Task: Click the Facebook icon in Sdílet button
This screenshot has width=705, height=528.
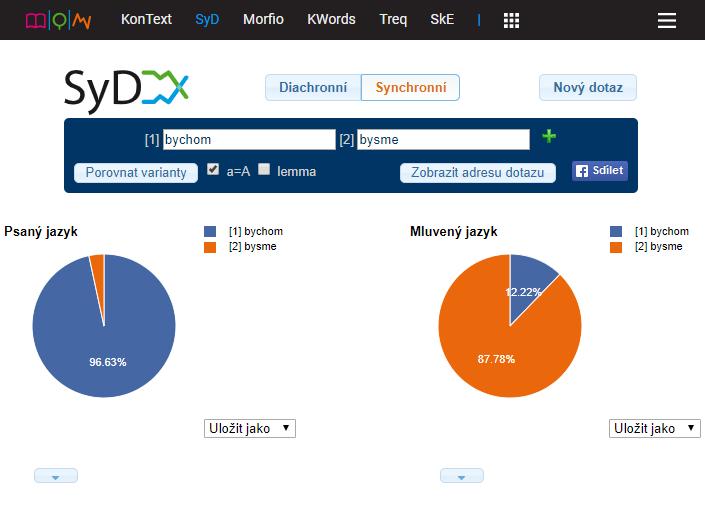Action: coord(582,171)
